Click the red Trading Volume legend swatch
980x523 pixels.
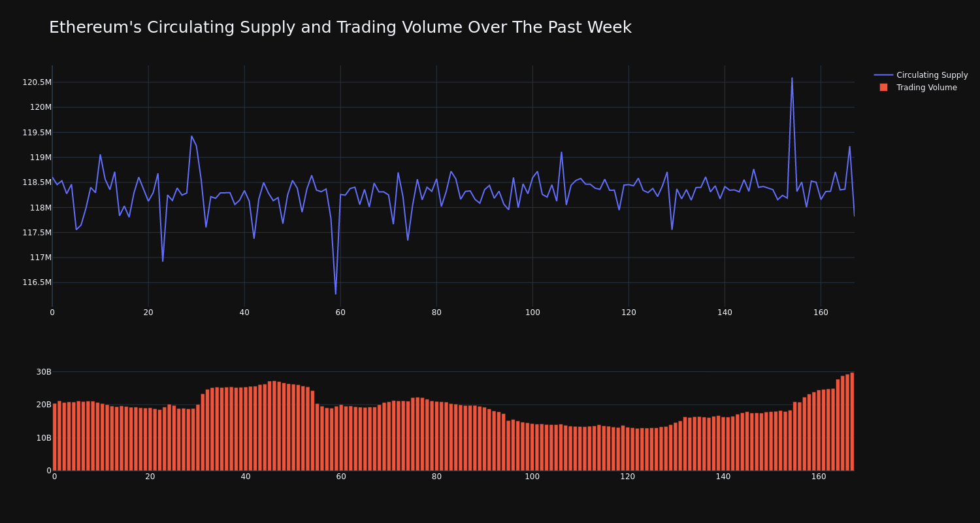click(x=883, y=88)
